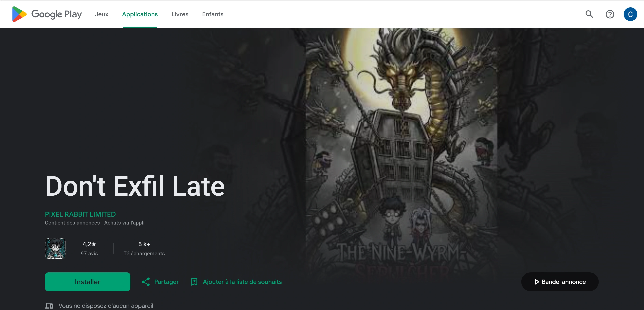Click the Google Play logo

click(47, 14)
